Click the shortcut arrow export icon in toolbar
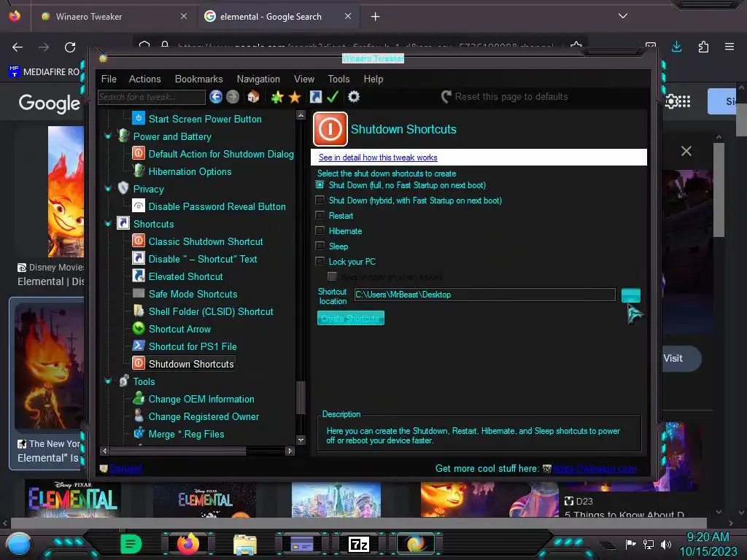The width and height of the screenshot is (747, 560). tap(315, 97)
